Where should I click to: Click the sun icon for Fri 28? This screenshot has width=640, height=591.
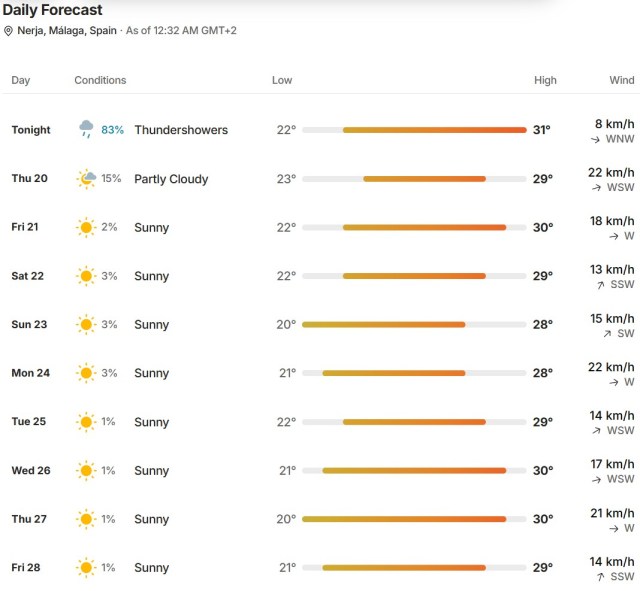(86, 567)
